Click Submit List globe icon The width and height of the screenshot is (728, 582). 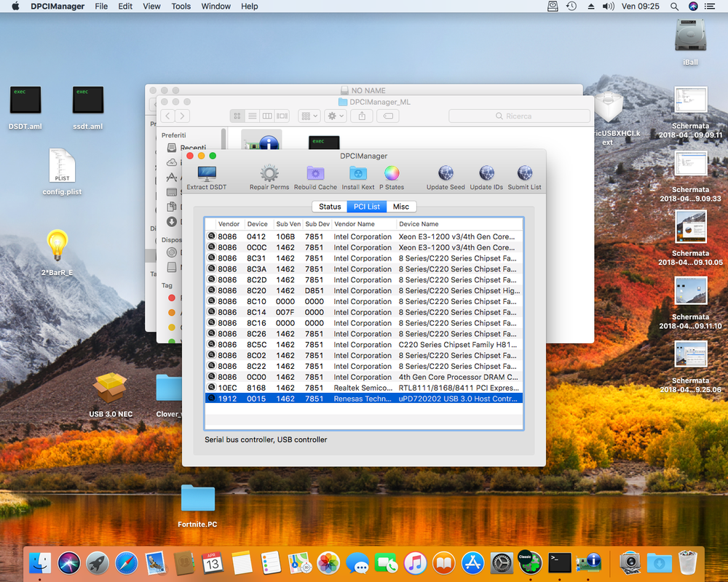click(x=525, y=178)
